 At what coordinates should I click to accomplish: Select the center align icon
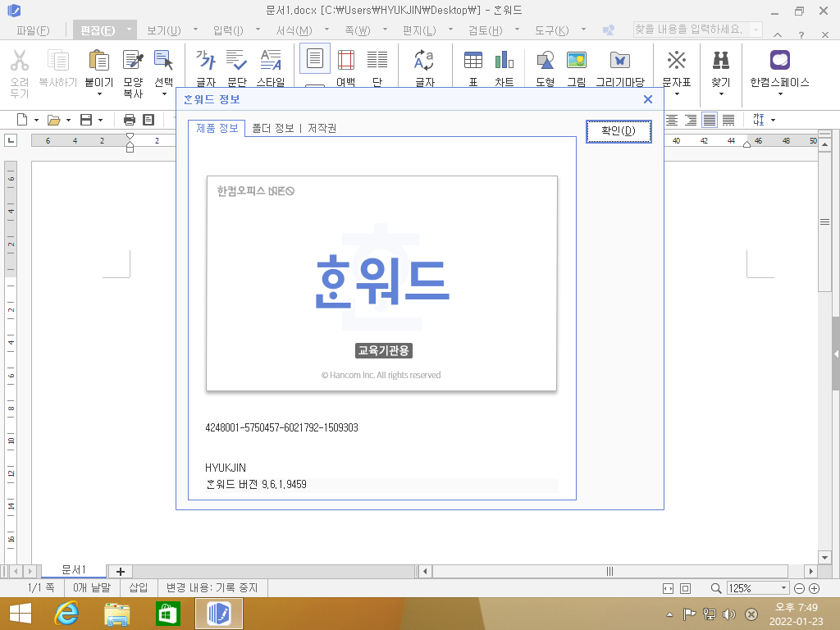tap(672, 120)
